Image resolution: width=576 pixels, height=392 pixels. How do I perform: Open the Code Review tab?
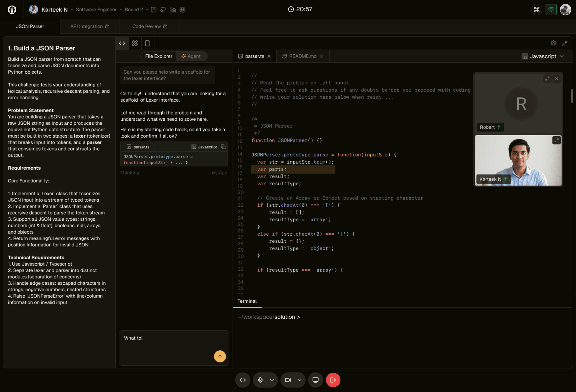[x=150, y=26]
